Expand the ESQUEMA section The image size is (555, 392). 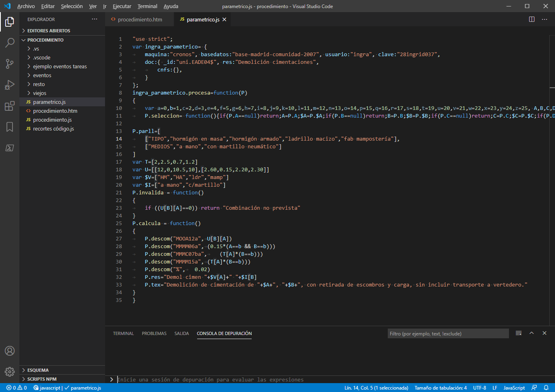point(38,370)
